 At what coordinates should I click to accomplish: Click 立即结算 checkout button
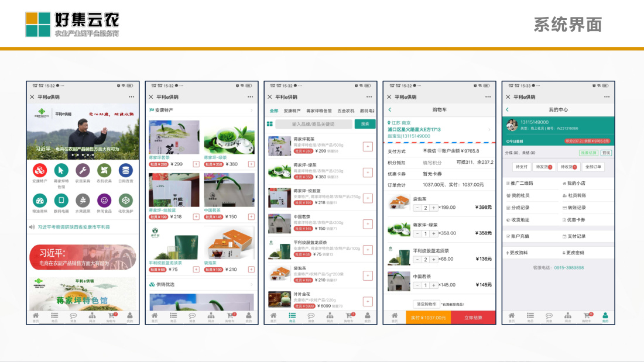tap(473, 318)
